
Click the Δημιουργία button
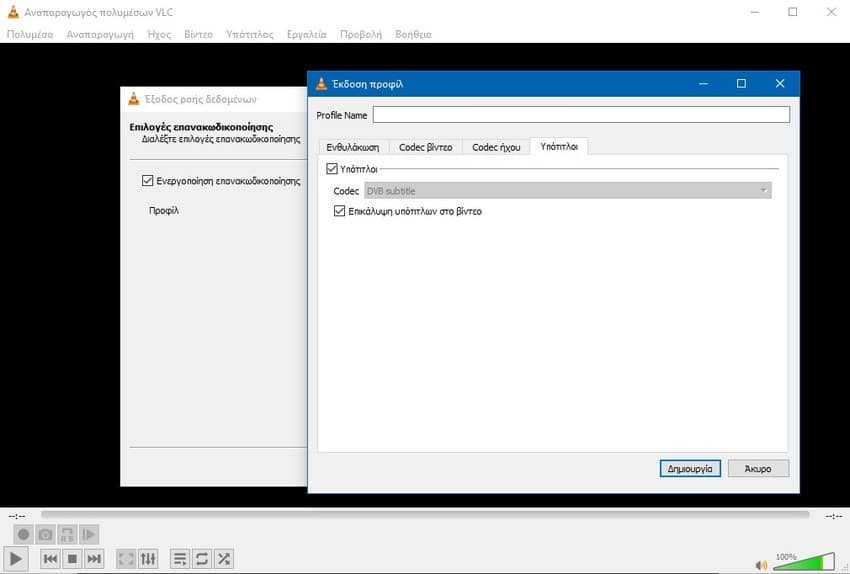pos(690,468)
